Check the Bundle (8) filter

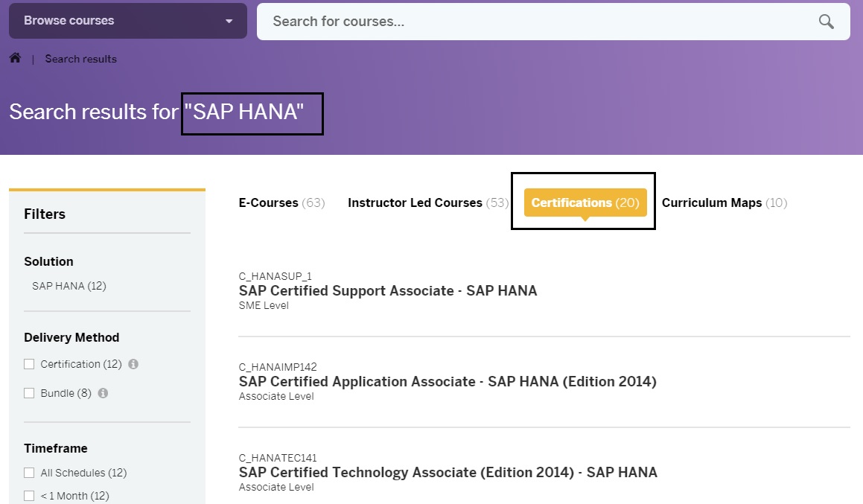[x=29, y=393]
